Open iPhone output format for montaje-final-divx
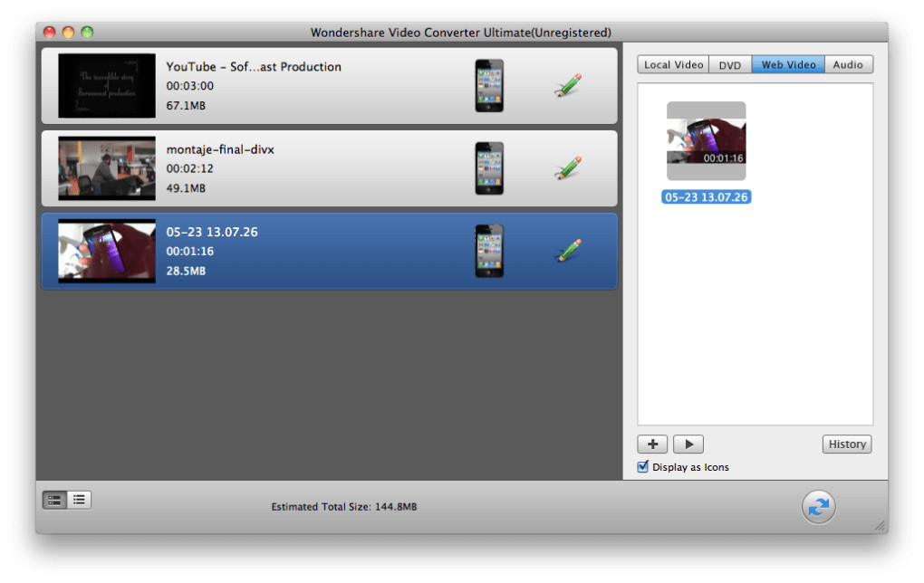 489,167
